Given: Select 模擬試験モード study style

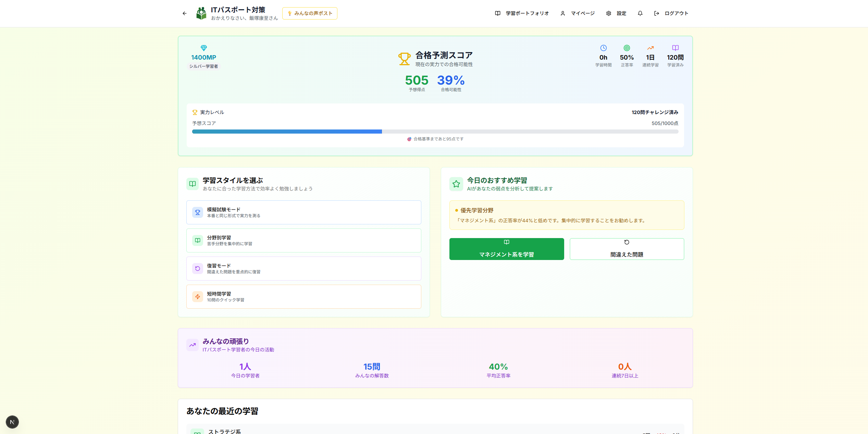Looking at the screenshot, I should (x=303, y=212).
